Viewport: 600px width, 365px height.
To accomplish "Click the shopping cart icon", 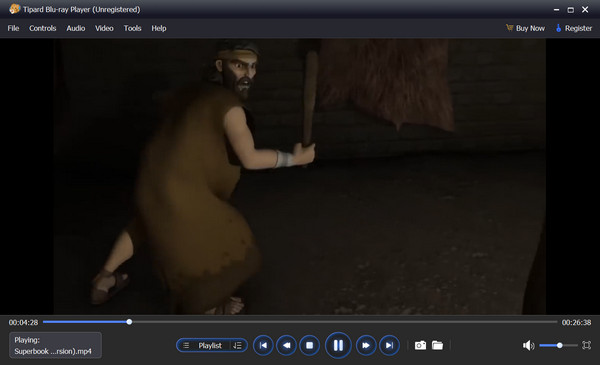I will pos(509,28).
